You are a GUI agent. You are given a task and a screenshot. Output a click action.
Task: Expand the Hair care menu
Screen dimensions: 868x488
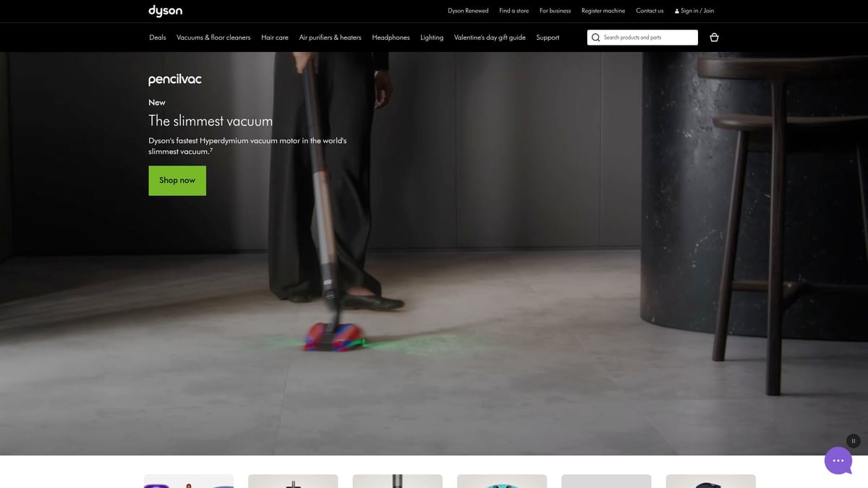point(275,38)
